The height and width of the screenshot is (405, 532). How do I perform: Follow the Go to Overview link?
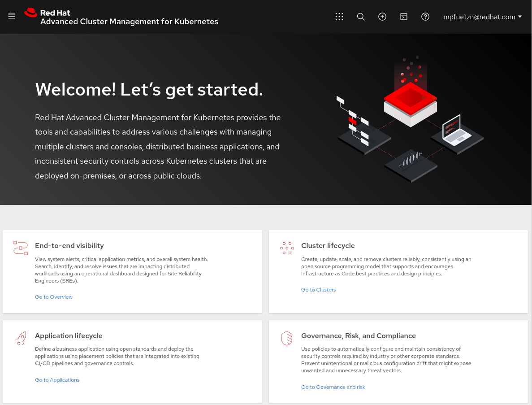[x=54, y=297]
